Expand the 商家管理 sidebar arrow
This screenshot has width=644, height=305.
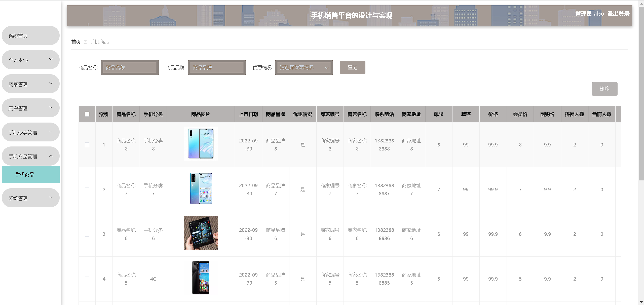[51, 84]
